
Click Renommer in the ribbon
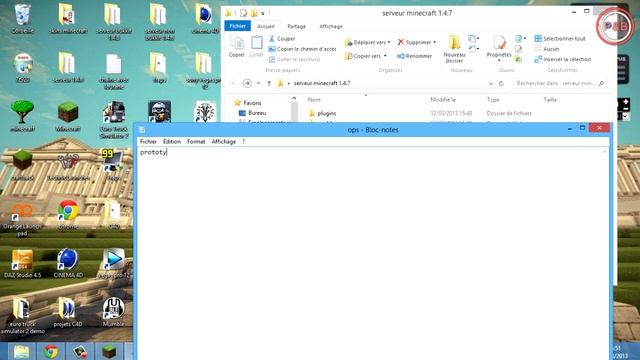point(415,56)
